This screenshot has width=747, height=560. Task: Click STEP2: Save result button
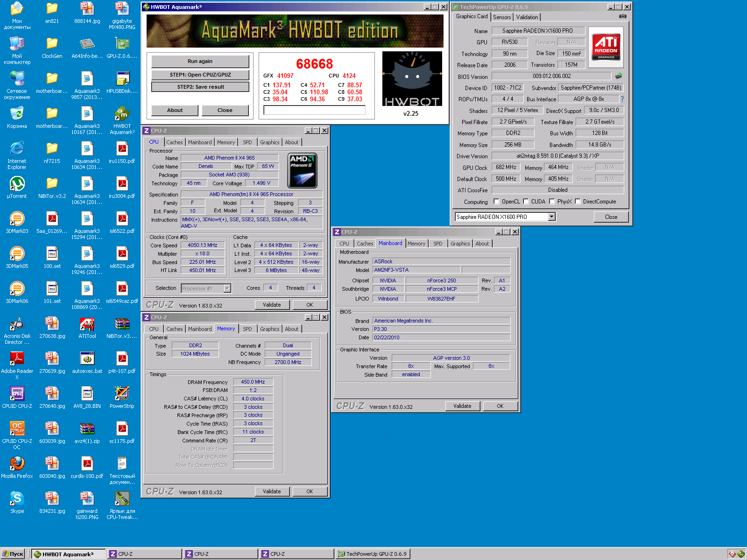tap(200, 87)
